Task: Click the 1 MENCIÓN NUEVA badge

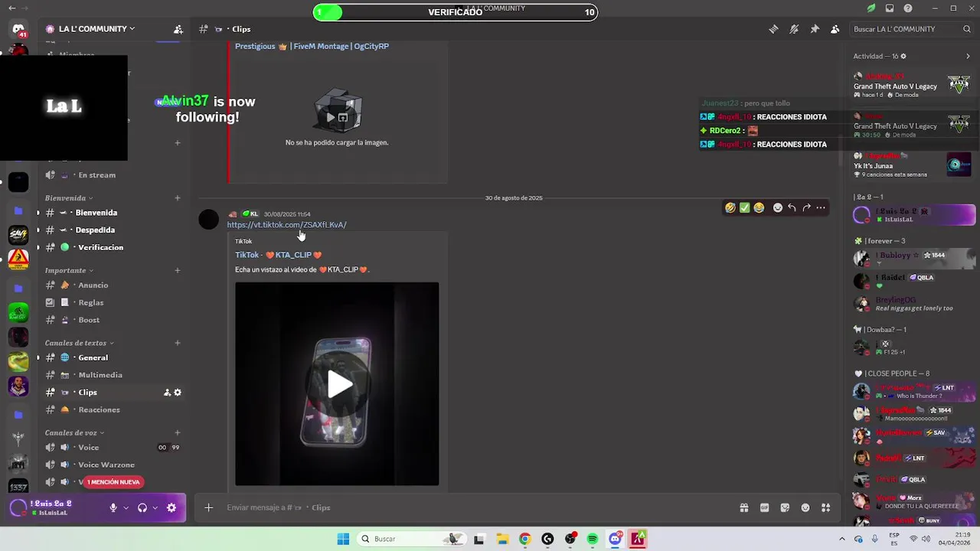Action: (113, 482)
